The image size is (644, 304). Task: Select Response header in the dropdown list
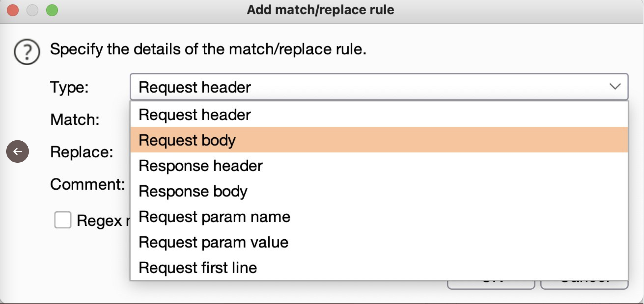(x=200, y=166)
